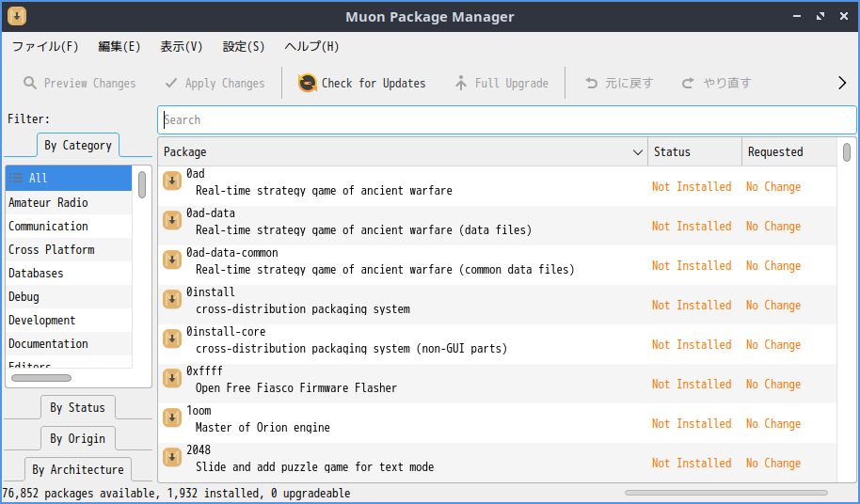Open the 設定(S) menu
This screenshot has width=860, height=504.
click(244, 47)
